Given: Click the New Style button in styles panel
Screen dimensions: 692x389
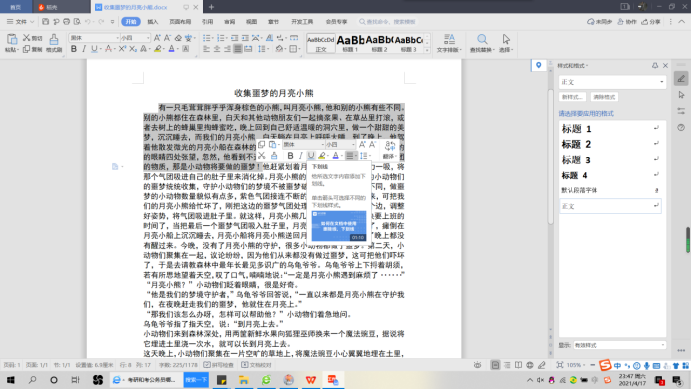Looking at the screenshot, I should tap(572, 97).
